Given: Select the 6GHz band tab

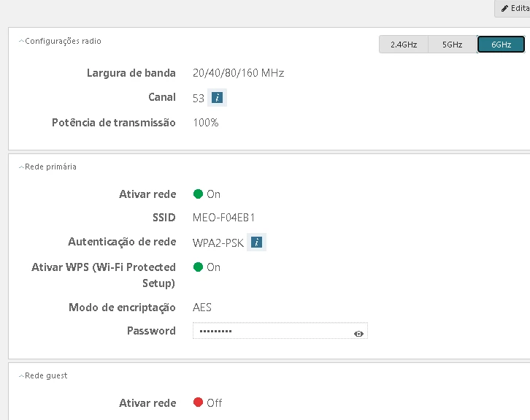Looking at the screenshot, I should [x=501, y=45].
